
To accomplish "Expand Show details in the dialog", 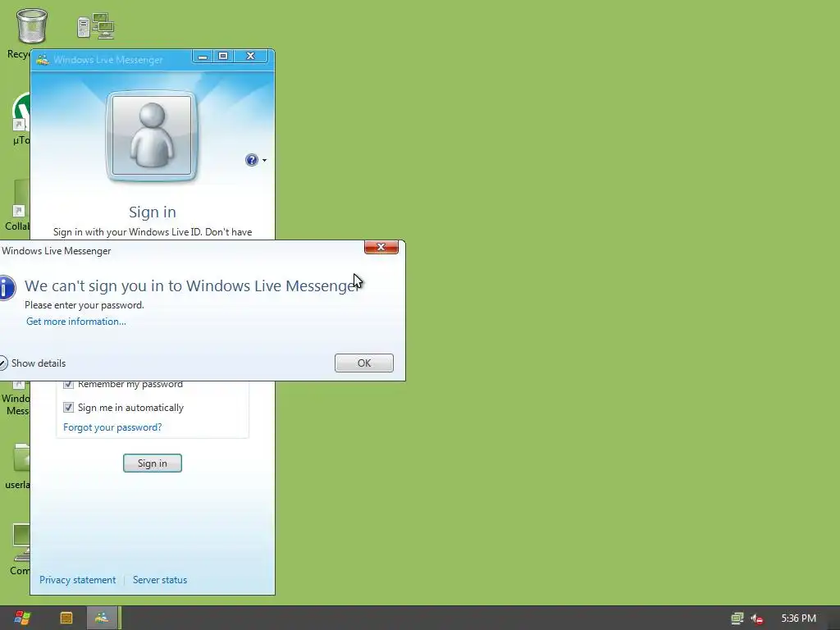I will tap(33, 363).
